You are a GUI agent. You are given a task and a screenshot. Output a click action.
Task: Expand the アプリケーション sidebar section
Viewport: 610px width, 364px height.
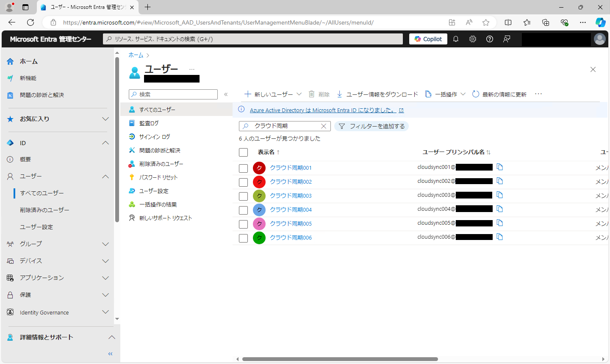tap(105, 278)
